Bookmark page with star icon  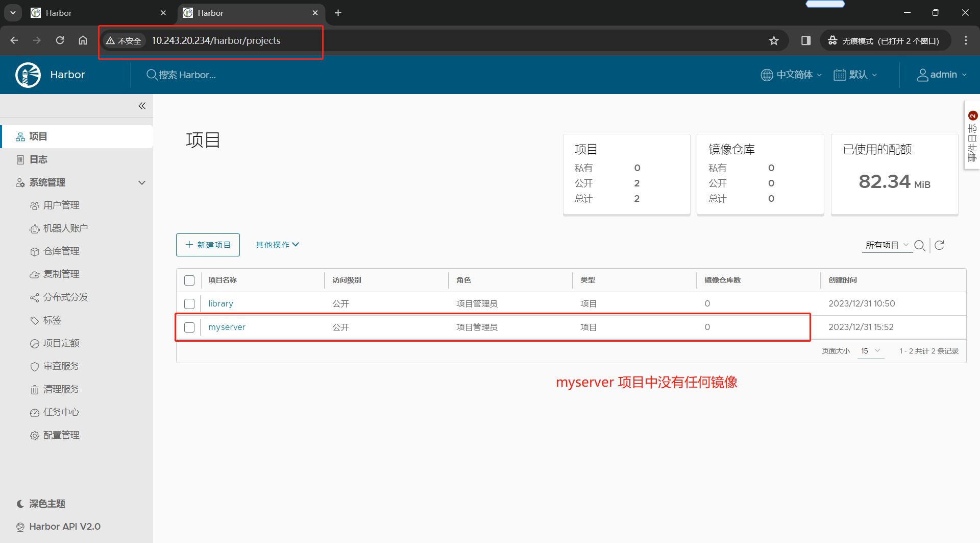774,41
